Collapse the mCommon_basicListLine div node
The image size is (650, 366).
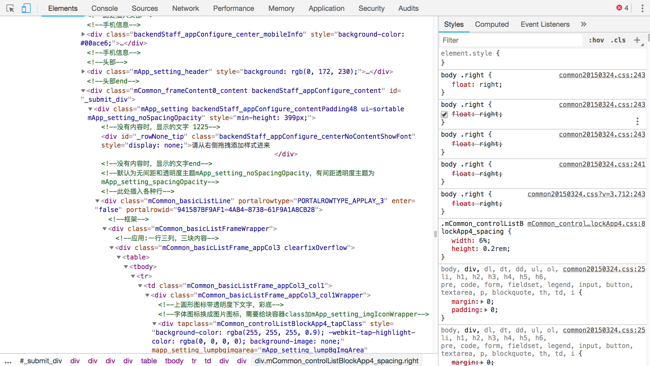click(x=97, y=201)
